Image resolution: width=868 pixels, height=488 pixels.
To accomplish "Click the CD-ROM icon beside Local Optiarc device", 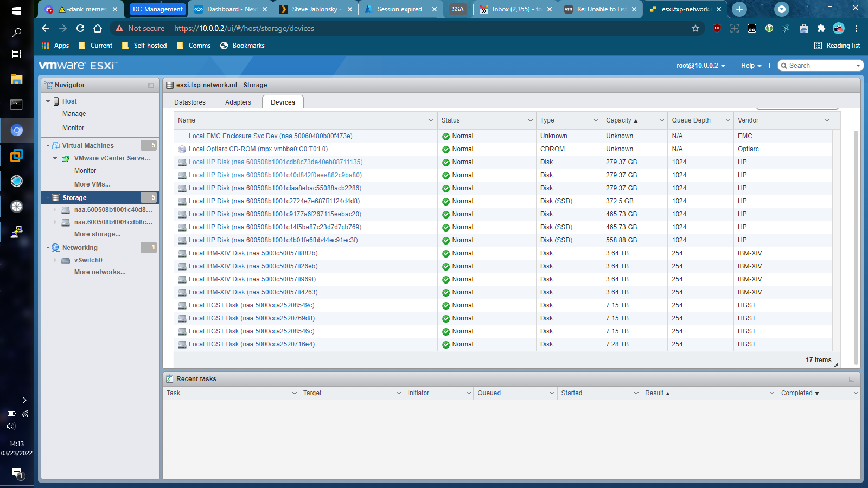I will (181, 149).
